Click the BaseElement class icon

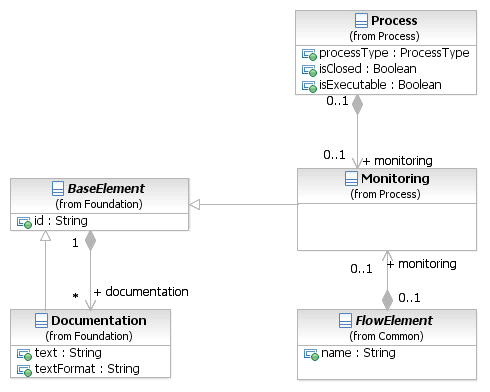tap(58, 188)
